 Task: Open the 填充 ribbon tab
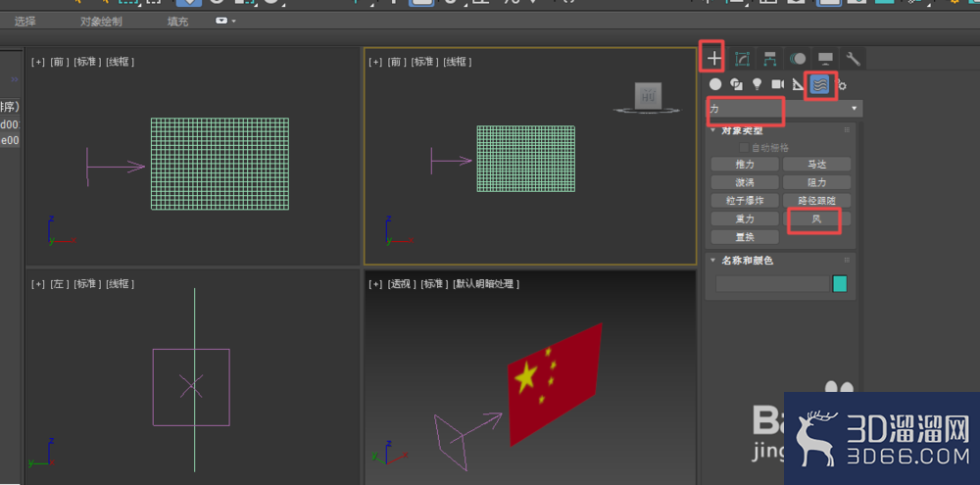(x=177, y=22)
